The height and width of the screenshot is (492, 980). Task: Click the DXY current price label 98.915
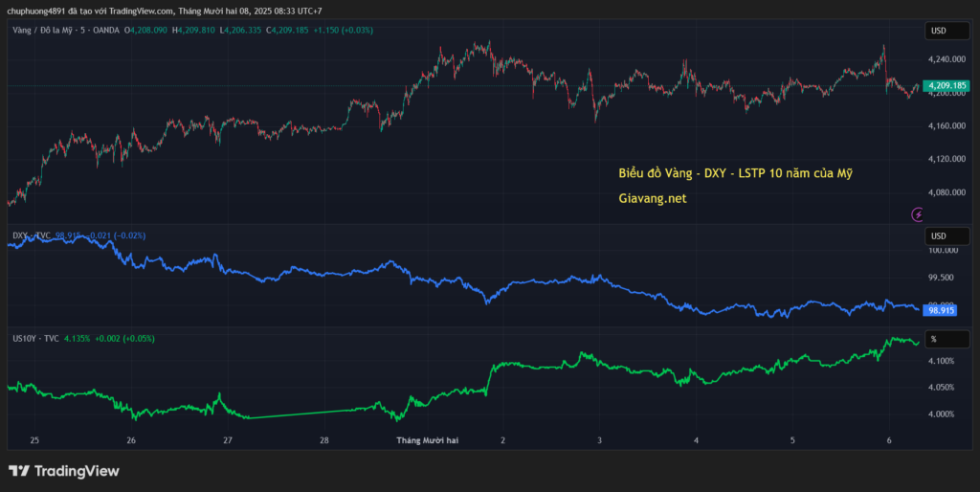(942, 310)
